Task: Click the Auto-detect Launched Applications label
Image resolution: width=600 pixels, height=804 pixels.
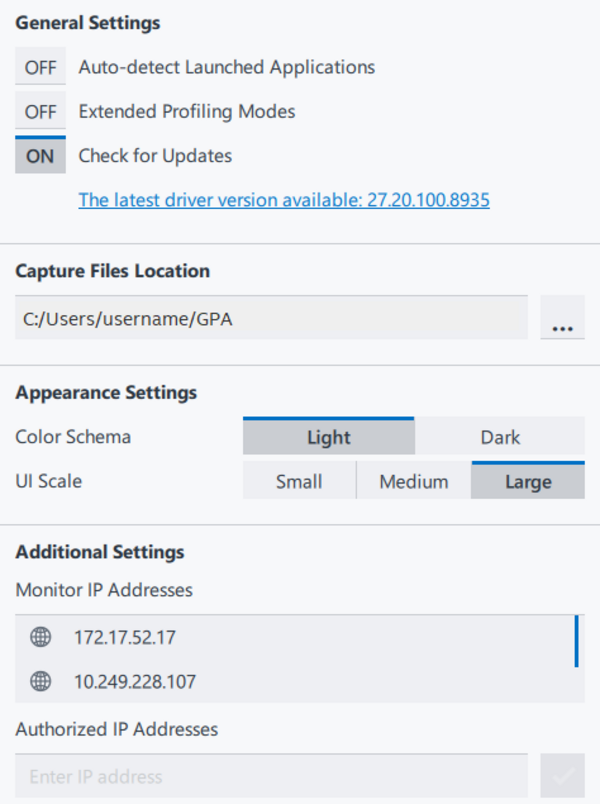Action: pos(227,68)
